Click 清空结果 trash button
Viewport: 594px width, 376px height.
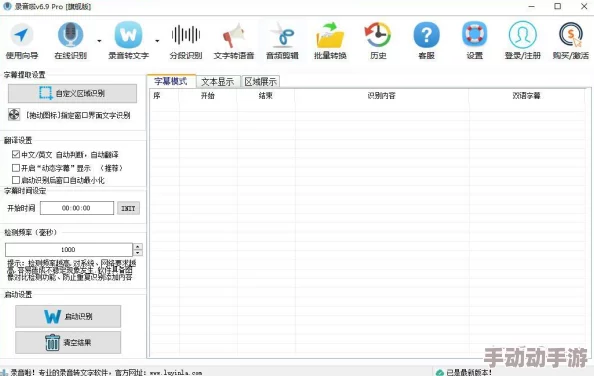(68, 342)
